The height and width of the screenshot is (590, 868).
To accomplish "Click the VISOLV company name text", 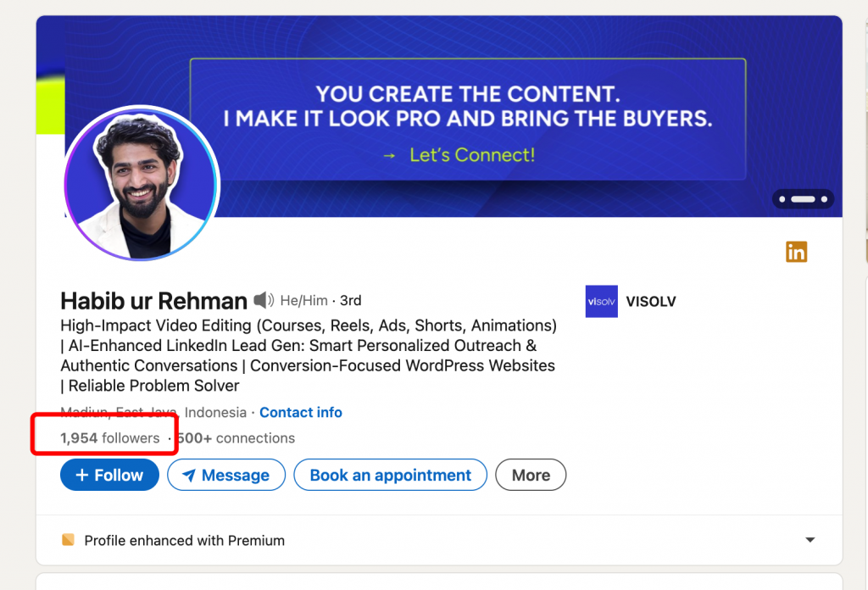I will [x=651, y=301].
